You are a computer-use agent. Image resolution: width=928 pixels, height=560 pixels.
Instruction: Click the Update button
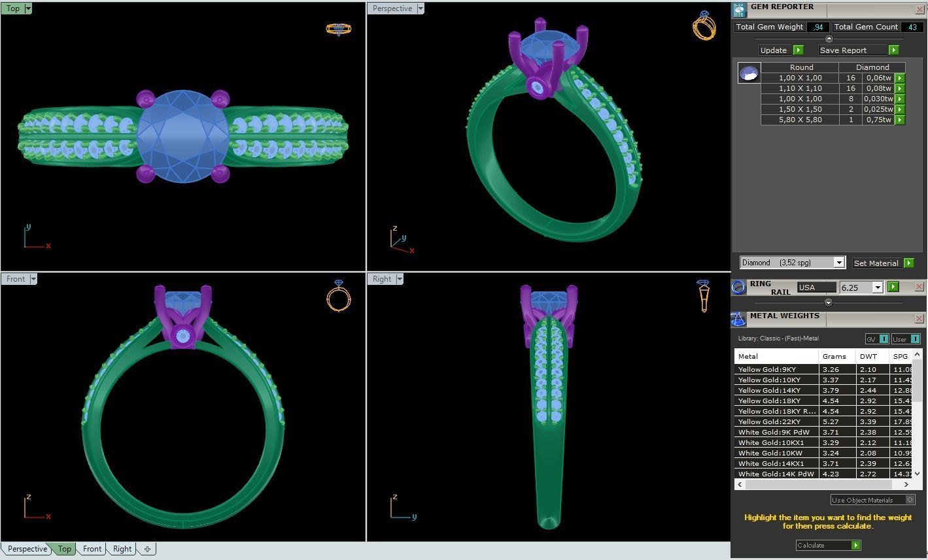(781, 50)
